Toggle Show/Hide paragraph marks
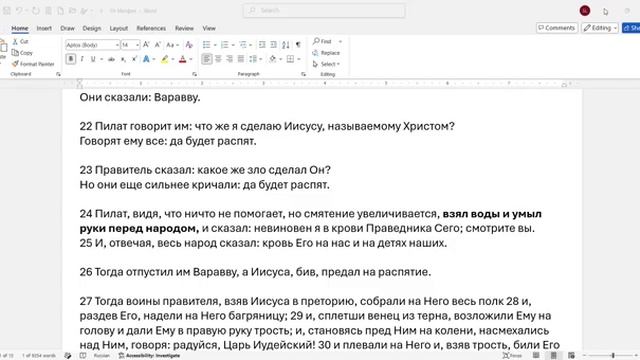 click(x=298, y=44)
